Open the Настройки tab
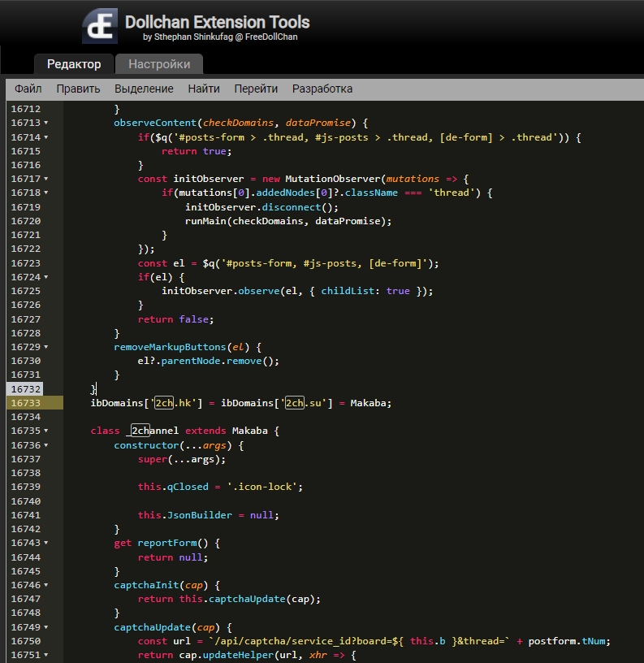The height and width of the screenshot is (663, 644). click(x=159, y=64)
